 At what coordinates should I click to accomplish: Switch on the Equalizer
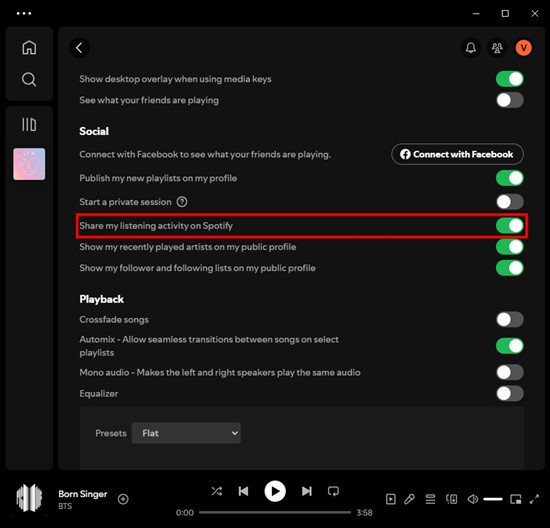pos(510,394)
